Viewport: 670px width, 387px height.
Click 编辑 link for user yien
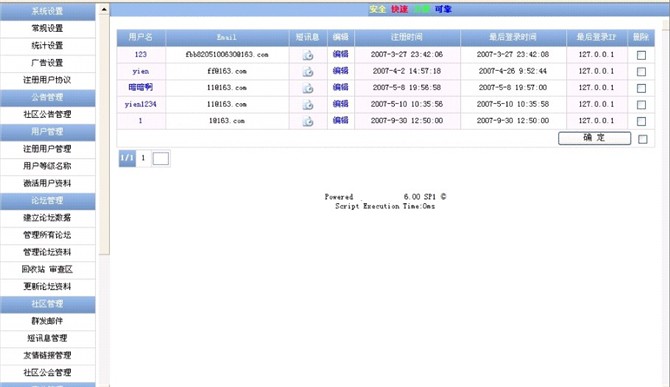coord(341,70)
